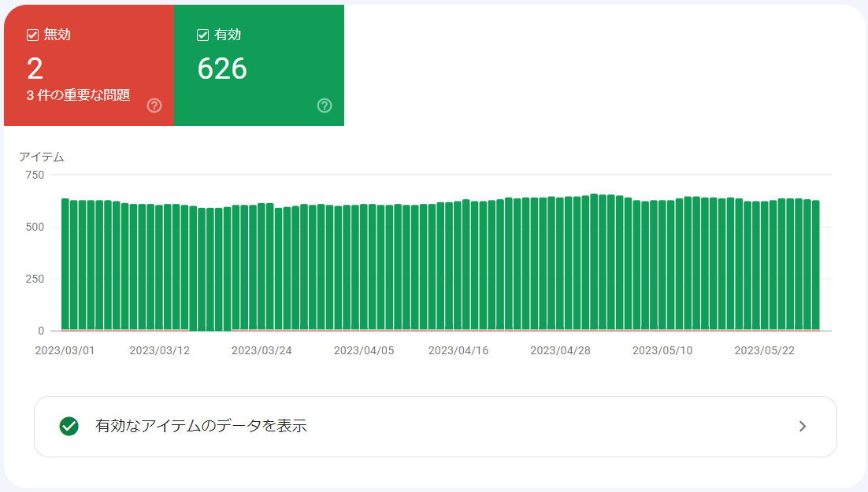Select the valid count 626
This screenshot has height=492, width=868.
click(222, 69)
